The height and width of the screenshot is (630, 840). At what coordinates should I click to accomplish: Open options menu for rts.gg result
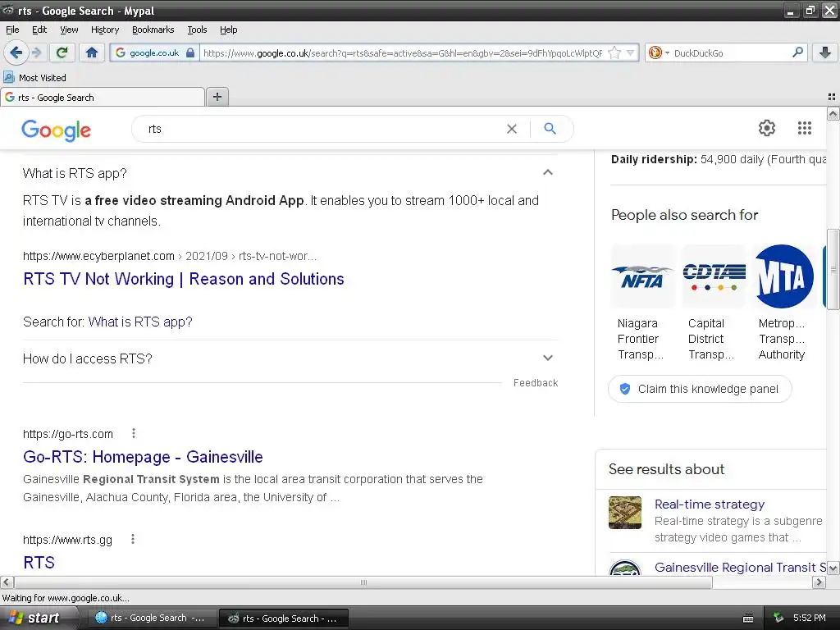click(x=133, y=540)
